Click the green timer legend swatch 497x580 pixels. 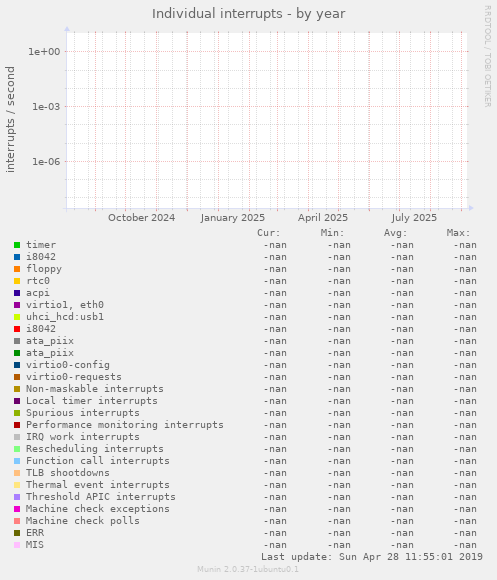17,245
